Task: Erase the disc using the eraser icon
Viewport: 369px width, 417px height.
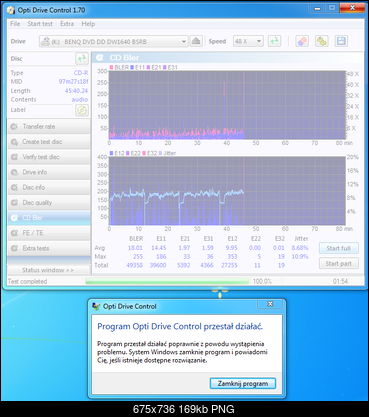Action: pos(302,41)
